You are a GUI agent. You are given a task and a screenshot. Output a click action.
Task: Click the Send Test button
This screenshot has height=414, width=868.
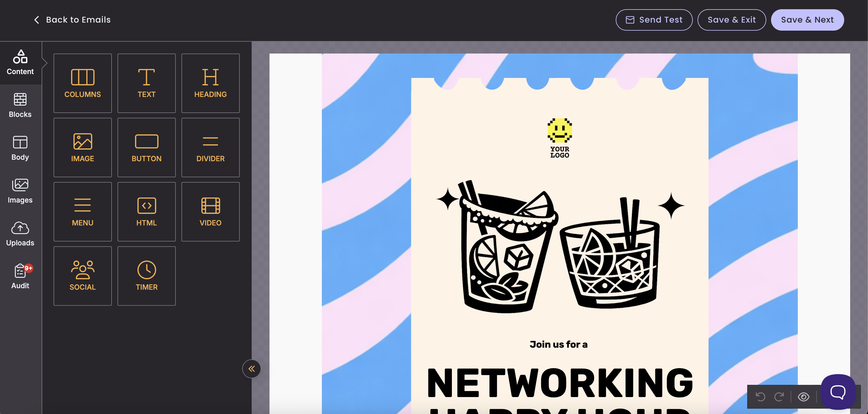point(654,20)
